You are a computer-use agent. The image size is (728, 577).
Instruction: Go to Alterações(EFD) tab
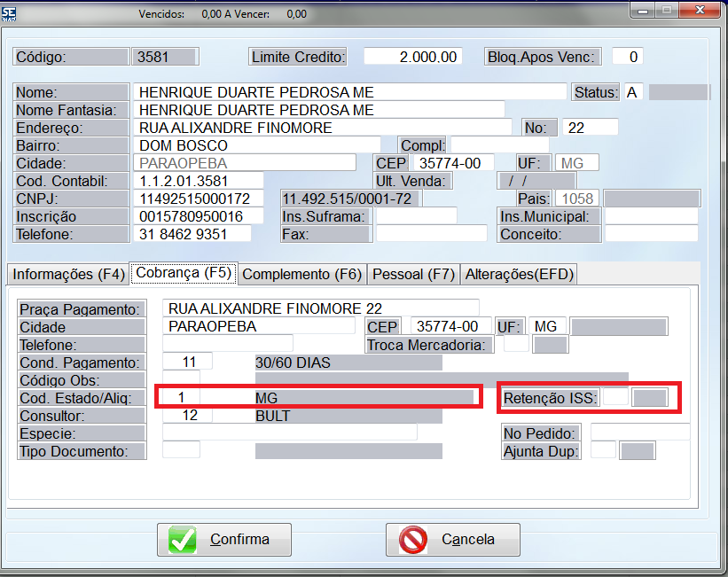520,275
